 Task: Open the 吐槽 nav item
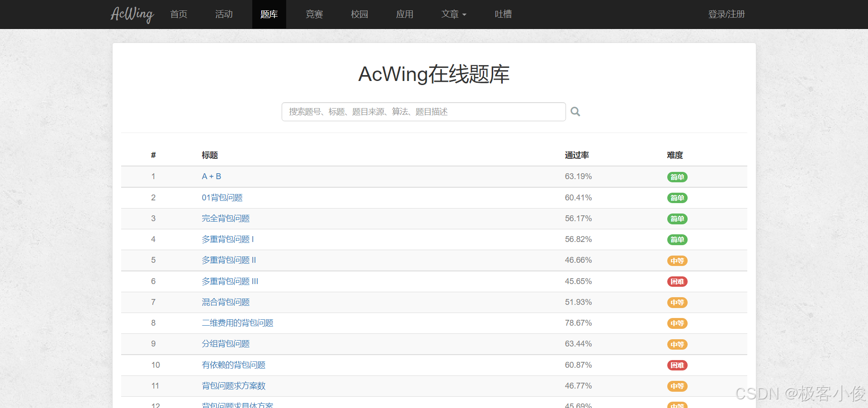[503, 14]
